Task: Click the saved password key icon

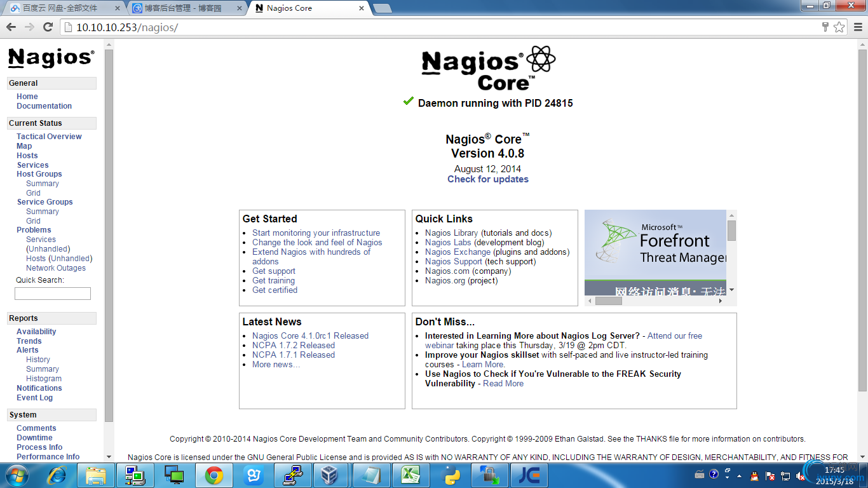Action: tap(825, 27)
